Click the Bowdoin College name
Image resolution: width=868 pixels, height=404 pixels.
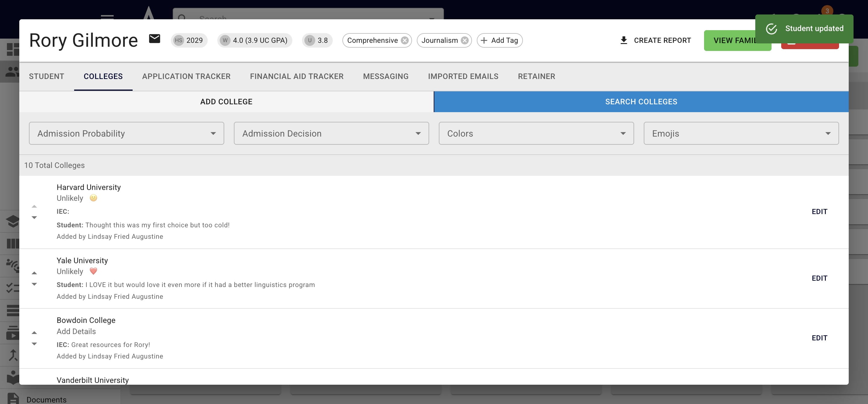click(x=86, y=320)
